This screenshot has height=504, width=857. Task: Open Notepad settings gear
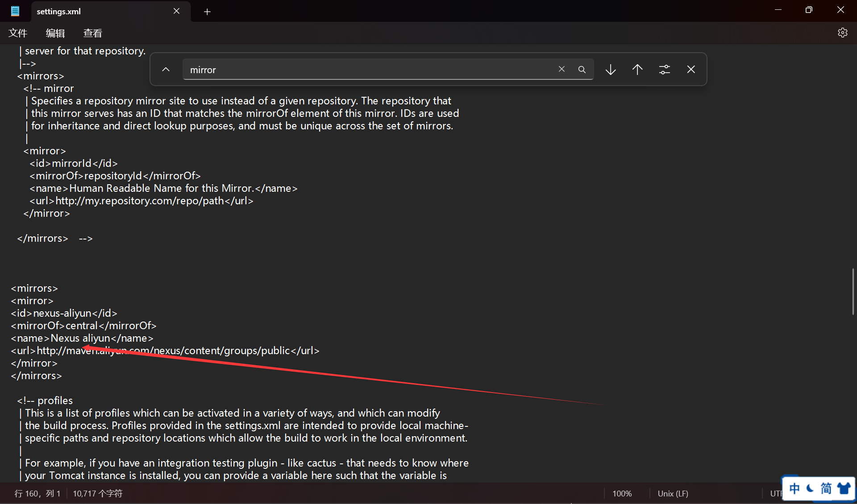842,33
